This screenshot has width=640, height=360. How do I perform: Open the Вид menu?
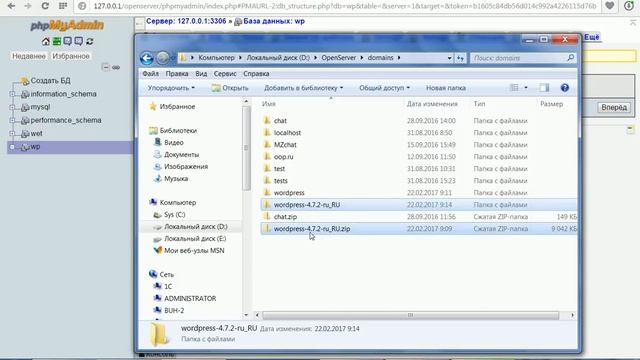coord(201,74)
